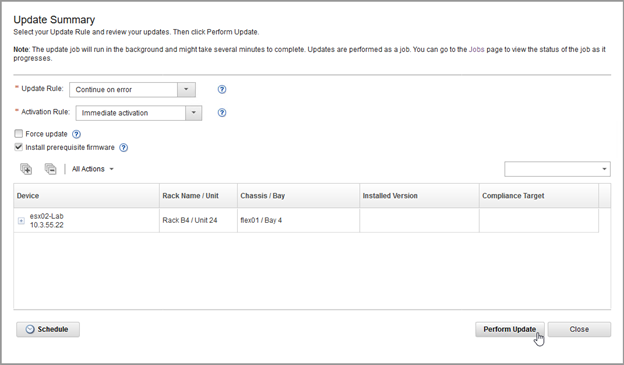
Task: Open help icon beside Activation Rule
Action: pyautogui.click(x=222, y=113)
